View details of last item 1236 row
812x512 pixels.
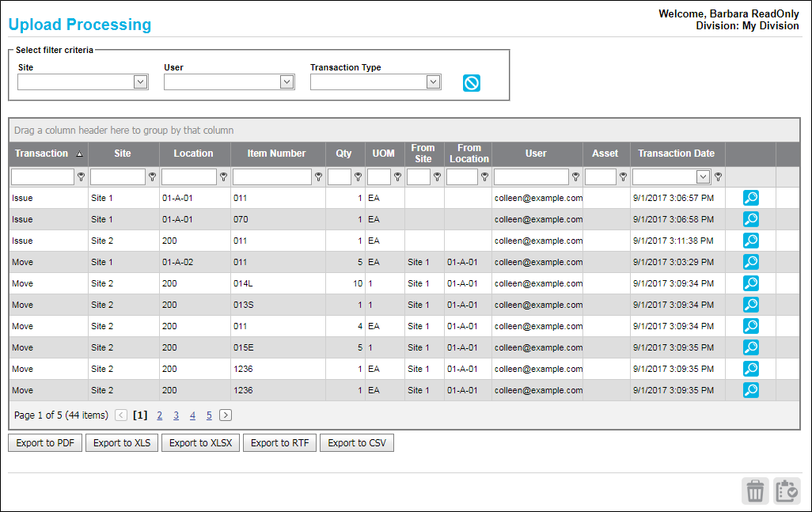pos(751,390)
